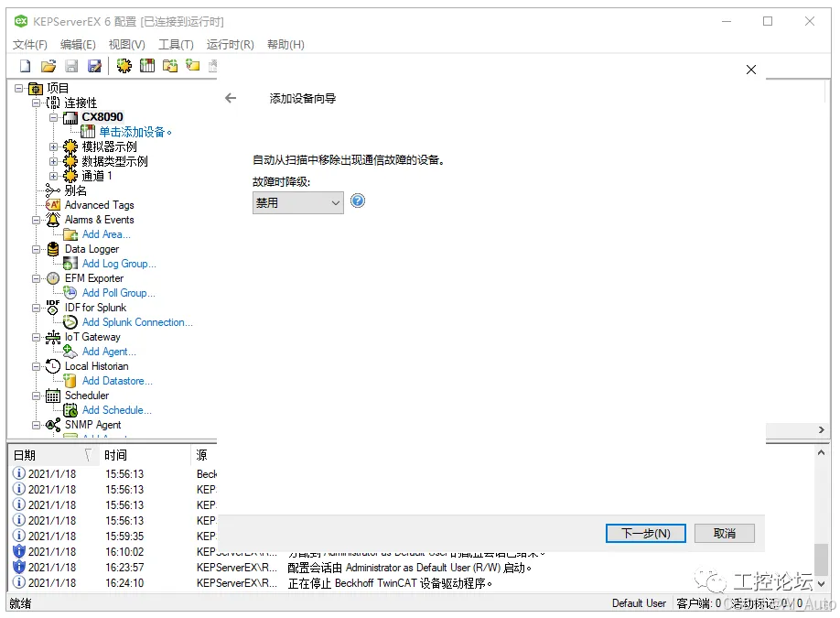This screenshot has height=618, width=840.
Task: Expand the 数据类型示例 channel node
Action: coord(53,161)
